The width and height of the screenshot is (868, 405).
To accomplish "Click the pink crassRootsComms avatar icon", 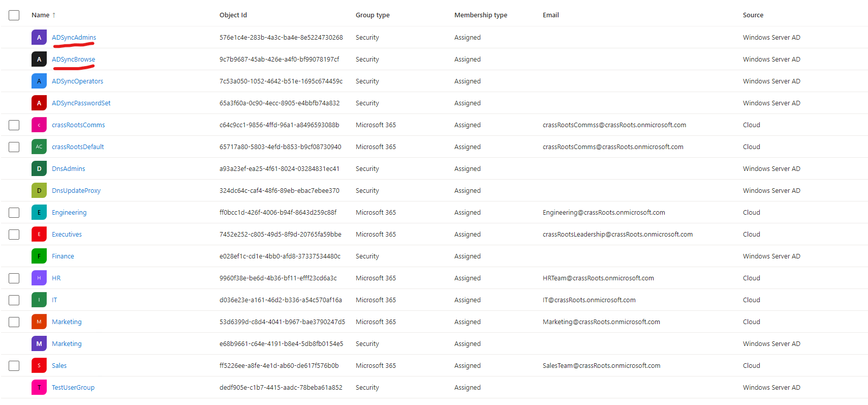I will (x=39, y=125).
